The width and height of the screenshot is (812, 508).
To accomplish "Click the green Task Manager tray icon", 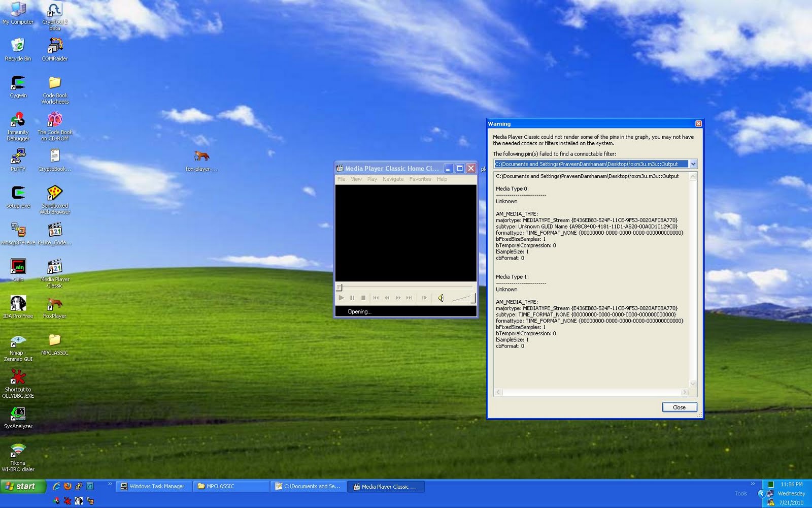I will pos(770,485).
